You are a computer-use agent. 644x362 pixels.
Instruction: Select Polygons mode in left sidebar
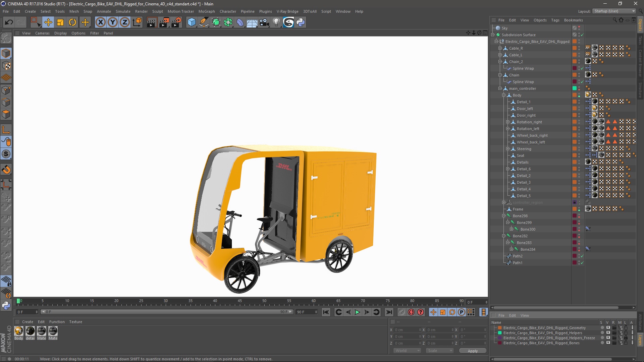point(6,114)
